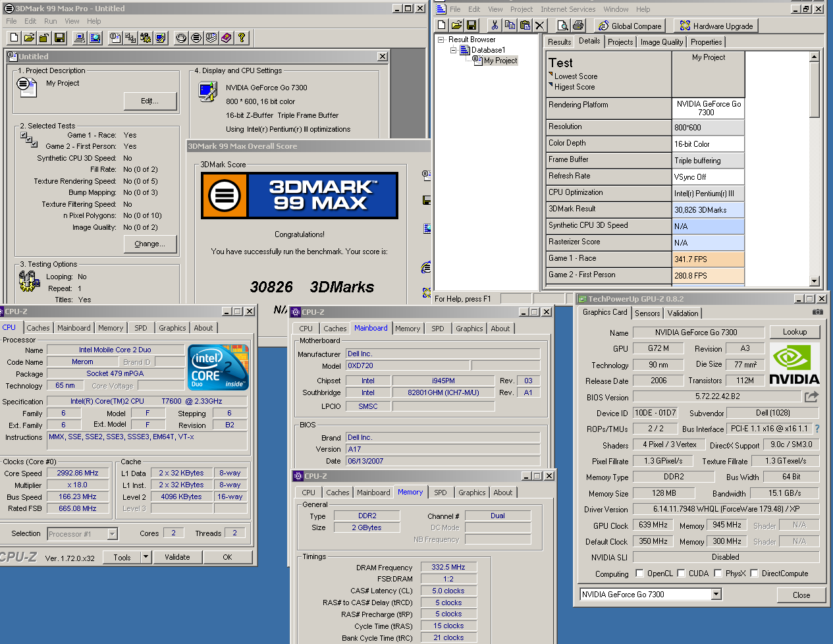Click the purple help book icon in 3DMark toolbar
This screenshot has height=644, width=833.
click(x=227, y=38)
